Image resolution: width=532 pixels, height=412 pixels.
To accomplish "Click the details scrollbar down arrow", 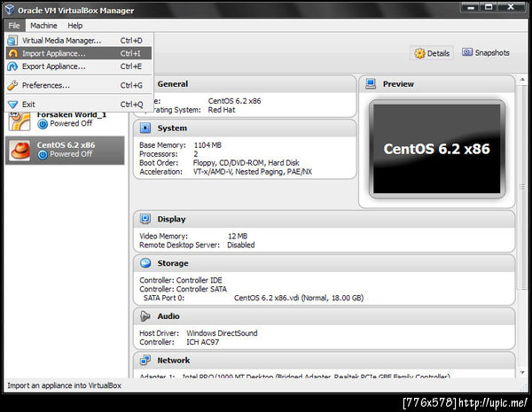I will coord(522,373).
